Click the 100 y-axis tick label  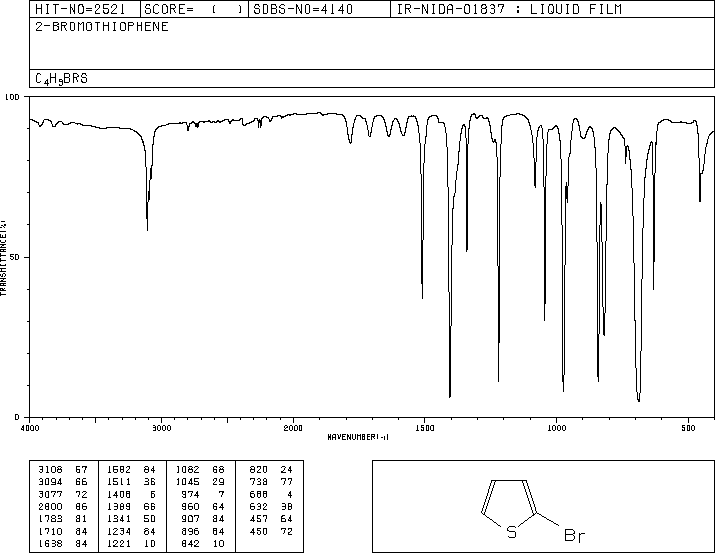tap(12, 97)
